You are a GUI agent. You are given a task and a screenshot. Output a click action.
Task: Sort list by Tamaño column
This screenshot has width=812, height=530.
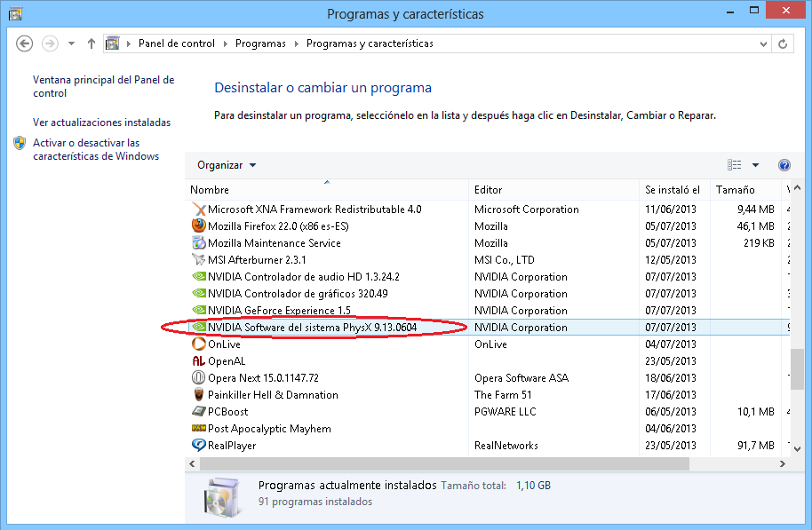[x=745, y=189]
